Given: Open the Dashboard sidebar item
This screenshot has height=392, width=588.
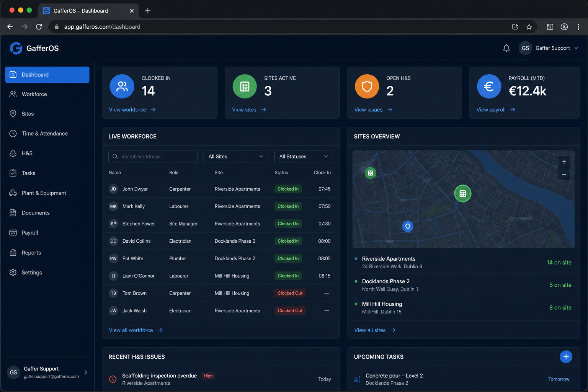Looking at the screenshot, I should [47, 75].
